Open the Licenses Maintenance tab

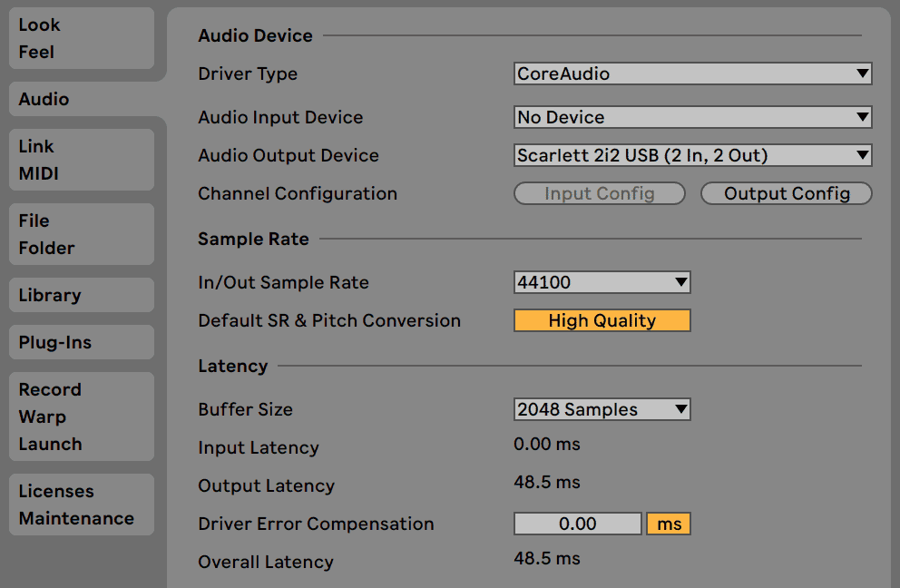pyautogui.click(x=82, y=505)
